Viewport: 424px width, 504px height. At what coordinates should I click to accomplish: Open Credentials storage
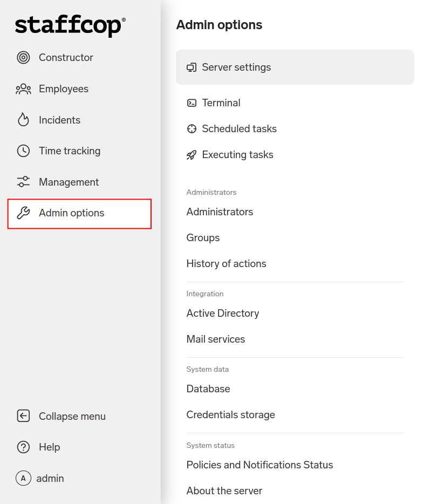(230, 415)
